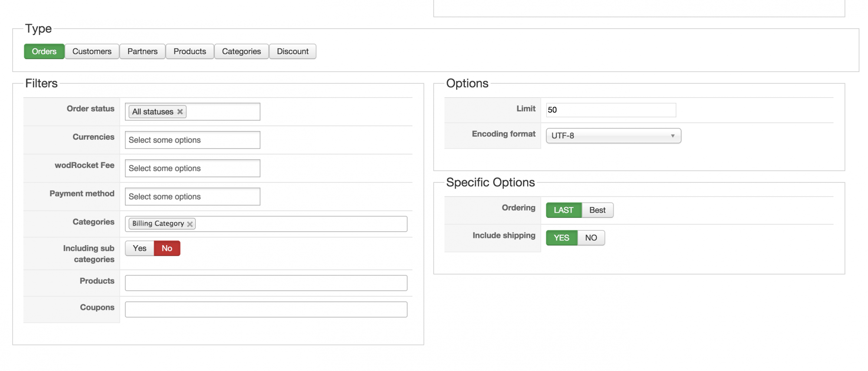Select the Products type tab

pyautogui.click(x=190, y=51)
